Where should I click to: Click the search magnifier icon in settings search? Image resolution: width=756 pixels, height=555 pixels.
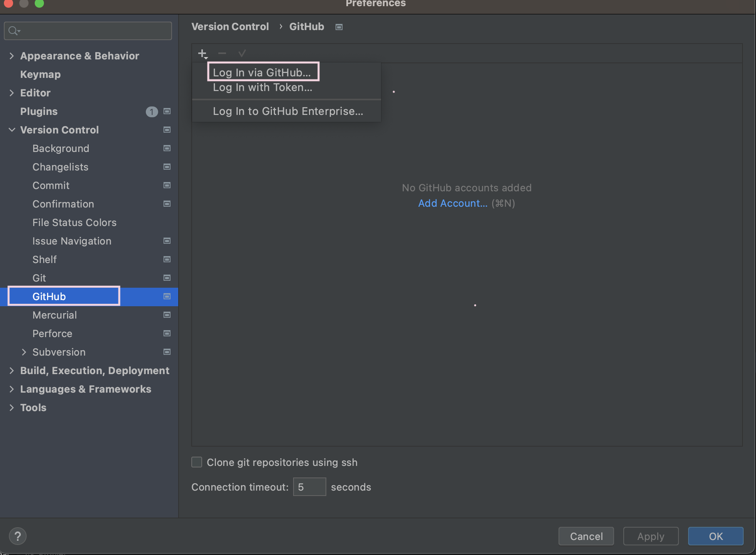(14, 30)
